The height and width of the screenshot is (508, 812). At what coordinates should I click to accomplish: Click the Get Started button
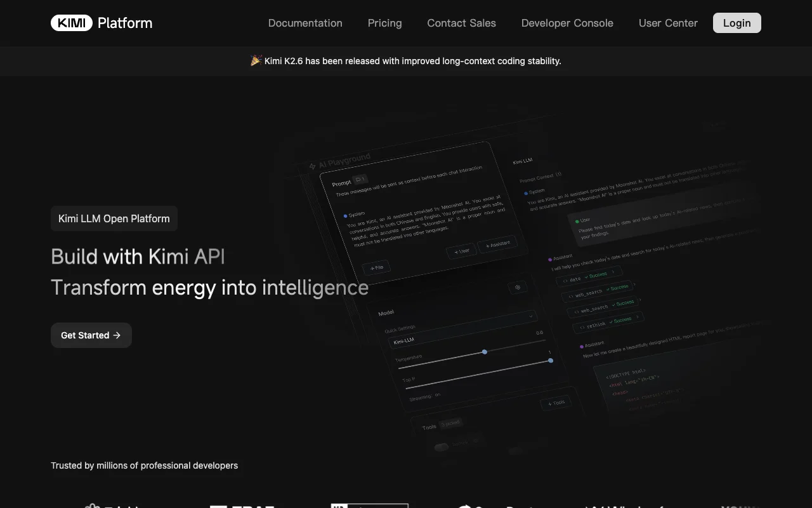pos(91,335)
